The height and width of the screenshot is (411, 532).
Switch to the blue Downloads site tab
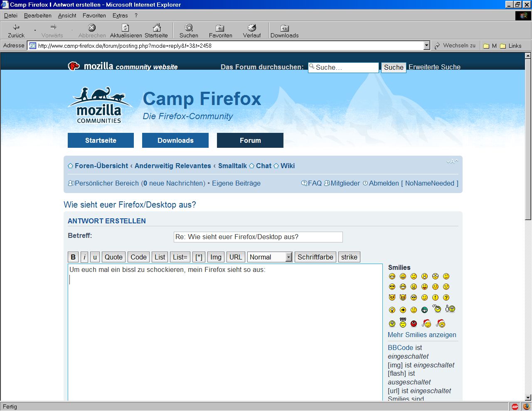click(x=175, y=140)
